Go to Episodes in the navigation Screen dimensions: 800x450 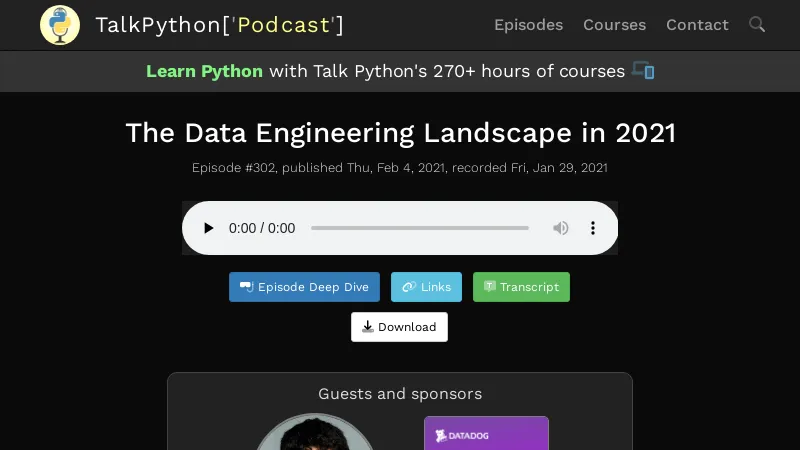[528, 25]
